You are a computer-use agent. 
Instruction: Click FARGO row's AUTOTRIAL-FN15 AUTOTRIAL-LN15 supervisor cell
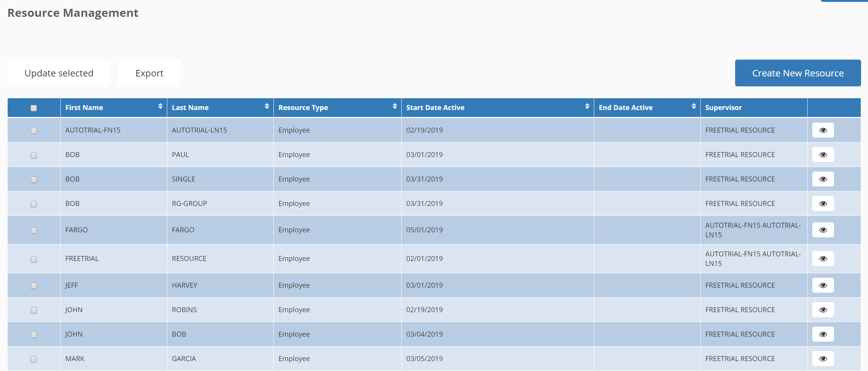754,230
